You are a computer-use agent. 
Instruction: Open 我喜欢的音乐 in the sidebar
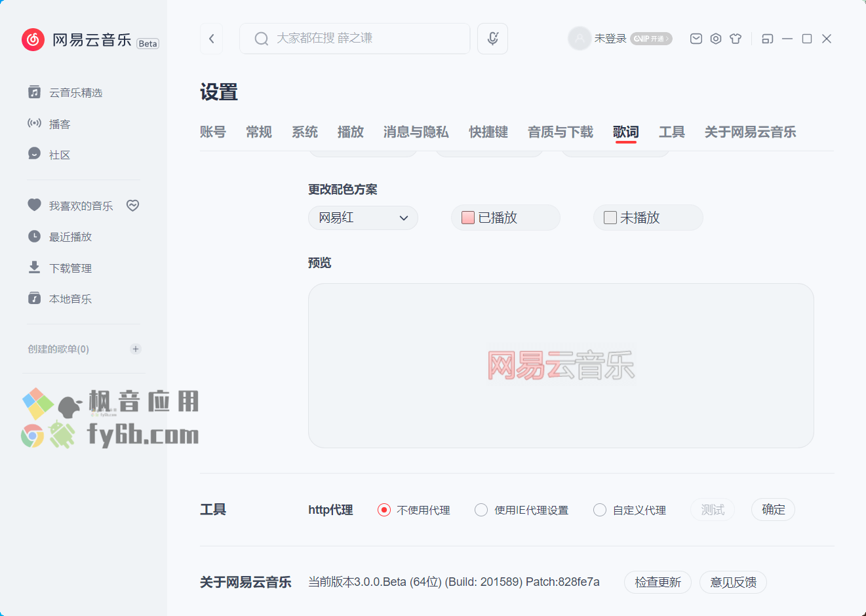tap(81, 206)
